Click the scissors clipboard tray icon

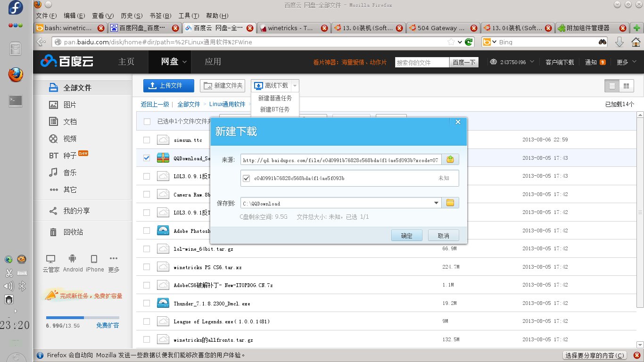8,273
